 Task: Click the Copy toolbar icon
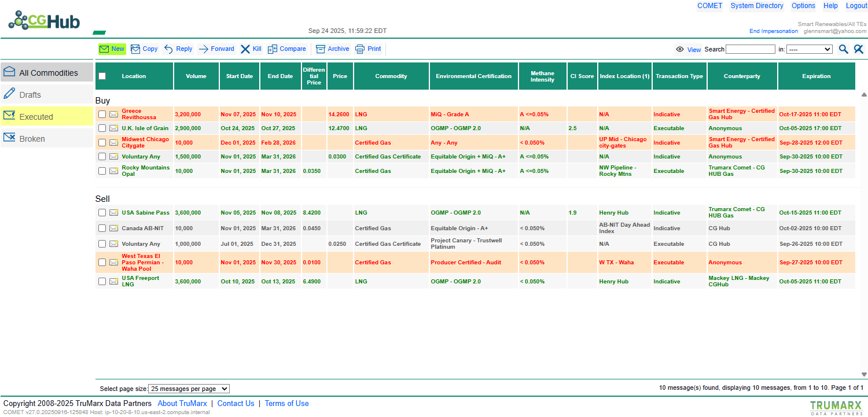click(x=135, y=49)
